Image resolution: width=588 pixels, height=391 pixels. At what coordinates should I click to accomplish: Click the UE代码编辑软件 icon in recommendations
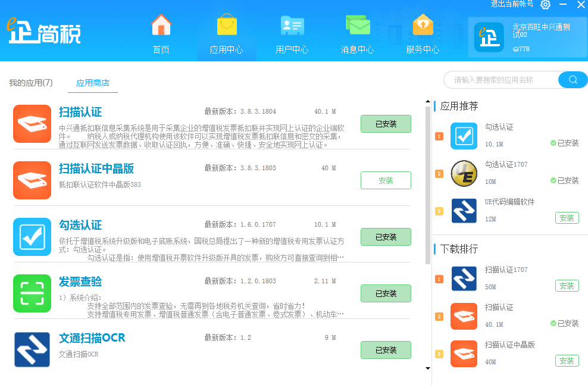[464, 211]
